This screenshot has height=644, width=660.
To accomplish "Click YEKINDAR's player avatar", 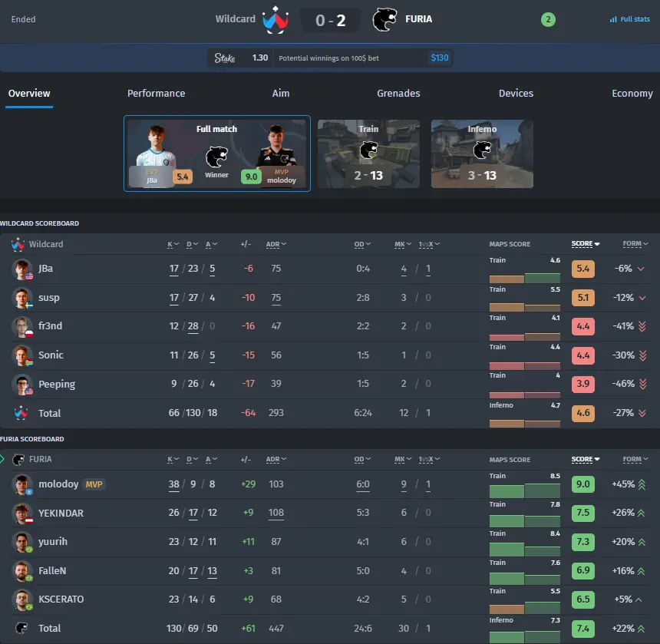I will click(x=22, y=514).
